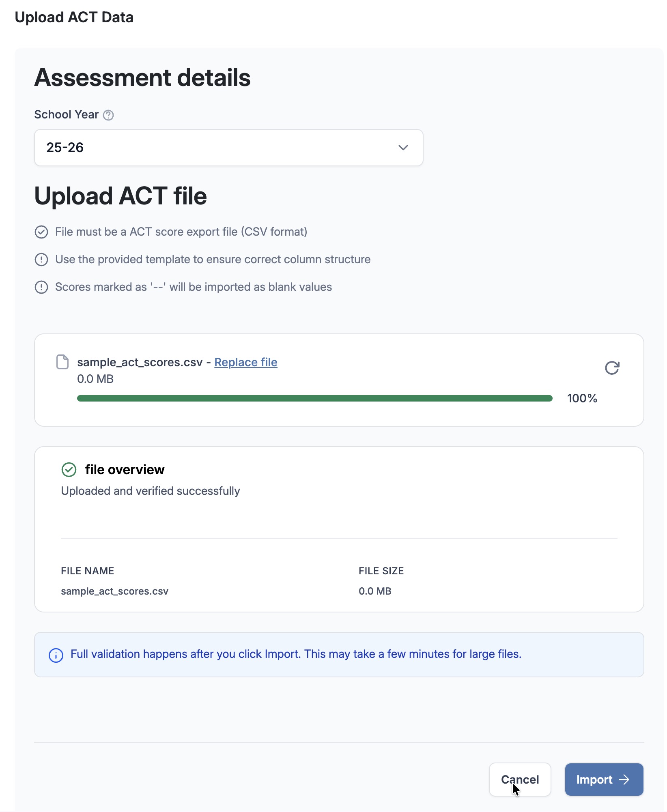
Task: Click the Upload ACT Data page title
Action: click(74, 17)
